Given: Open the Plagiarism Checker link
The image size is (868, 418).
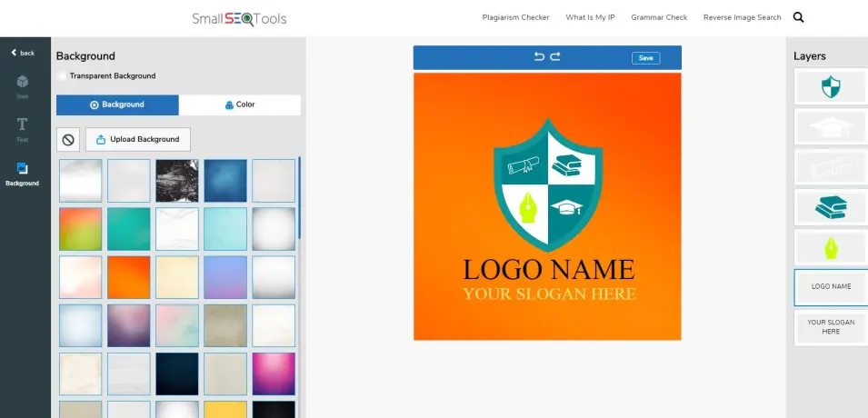Looking at the screenshot, I should coord(515,17).
